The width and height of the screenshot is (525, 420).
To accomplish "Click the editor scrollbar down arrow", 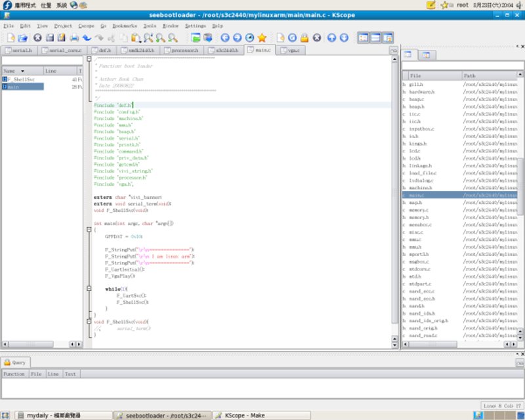I will pyautogui.click(x=395, y=345).
